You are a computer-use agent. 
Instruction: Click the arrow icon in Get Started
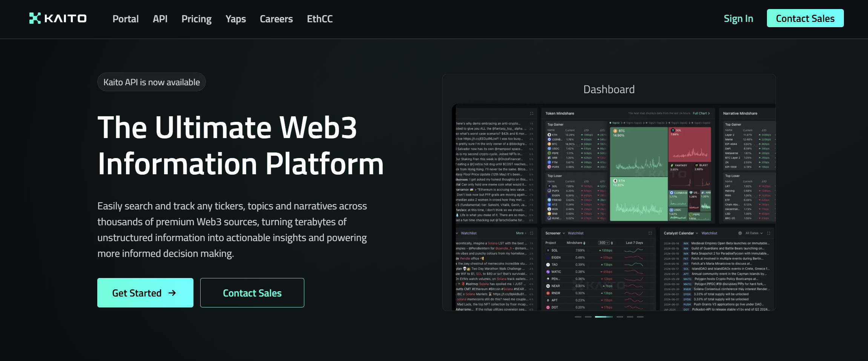172,293
